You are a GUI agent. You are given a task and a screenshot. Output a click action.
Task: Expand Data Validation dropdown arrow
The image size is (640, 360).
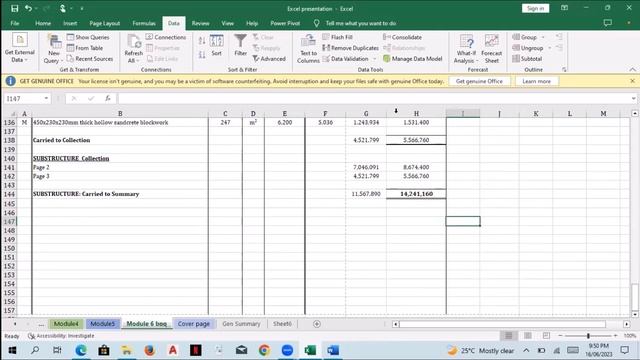[375, 59]
